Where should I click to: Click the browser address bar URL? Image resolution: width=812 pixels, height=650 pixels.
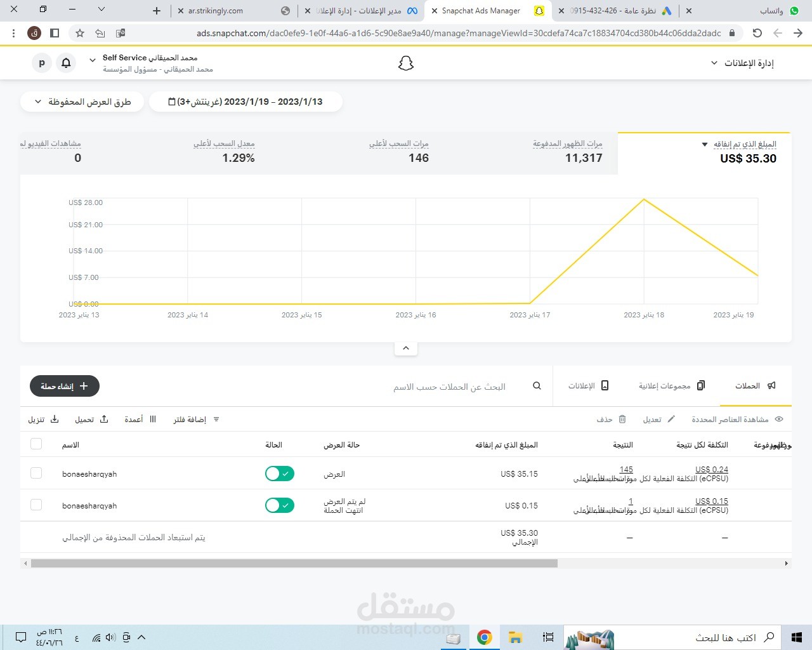click(x=459, y=33)
